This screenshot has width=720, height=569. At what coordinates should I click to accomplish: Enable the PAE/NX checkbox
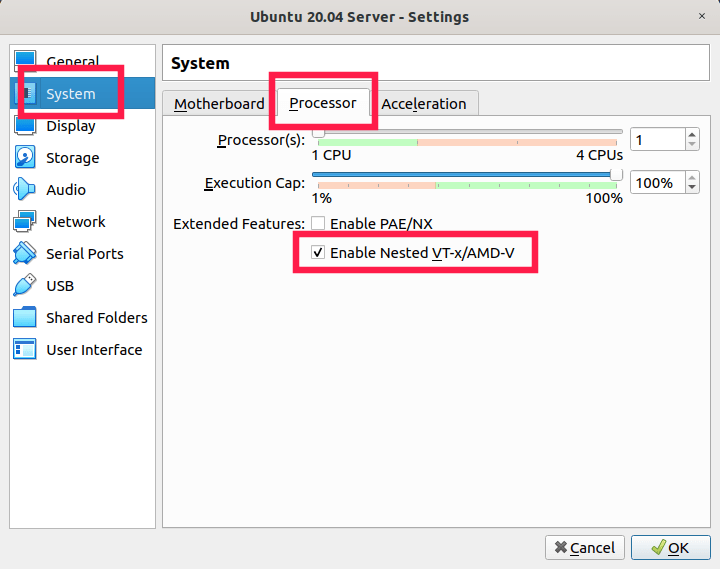318,223
